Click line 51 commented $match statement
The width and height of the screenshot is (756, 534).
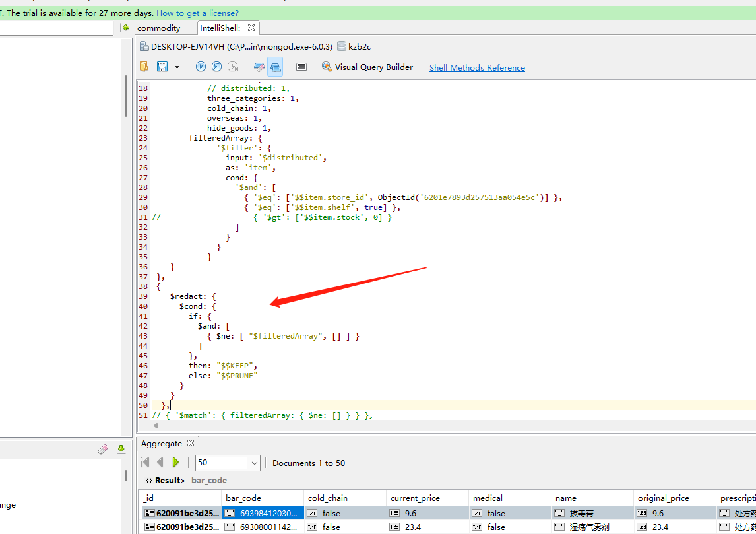pos(263,415)
